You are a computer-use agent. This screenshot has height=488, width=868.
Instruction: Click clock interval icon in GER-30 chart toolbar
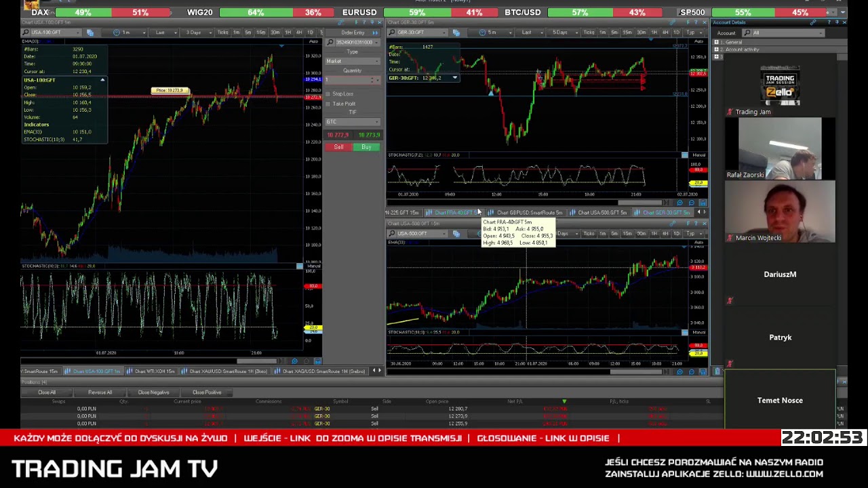click(482, 33)
